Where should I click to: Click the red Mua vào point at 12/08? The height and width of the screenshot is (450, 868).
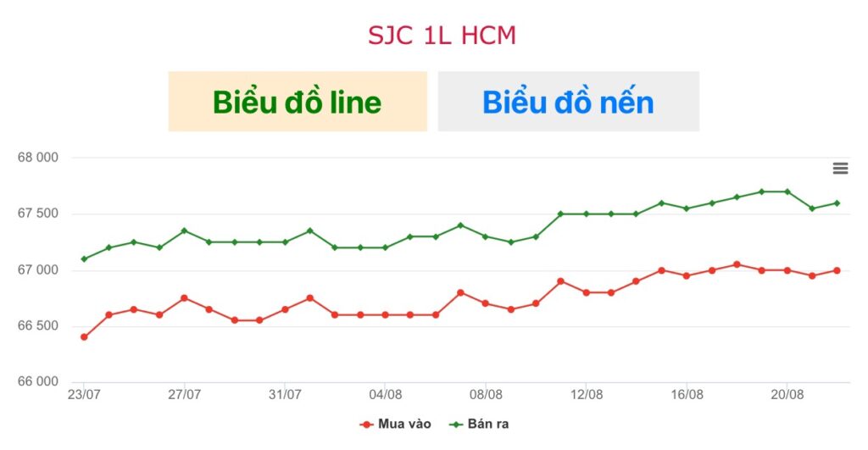[x=587, y=293]
